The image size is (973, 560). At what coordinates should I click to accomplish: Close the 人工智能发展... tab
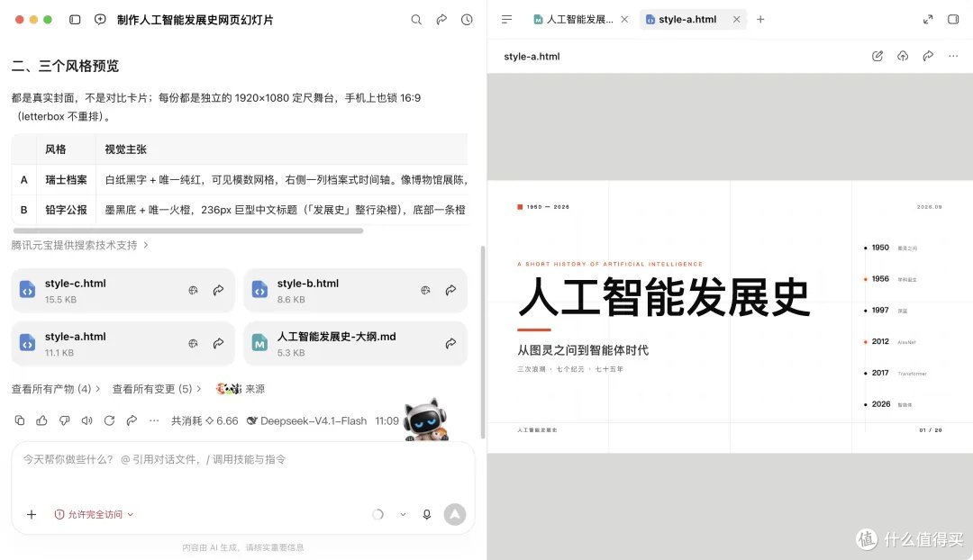[625, 19]
